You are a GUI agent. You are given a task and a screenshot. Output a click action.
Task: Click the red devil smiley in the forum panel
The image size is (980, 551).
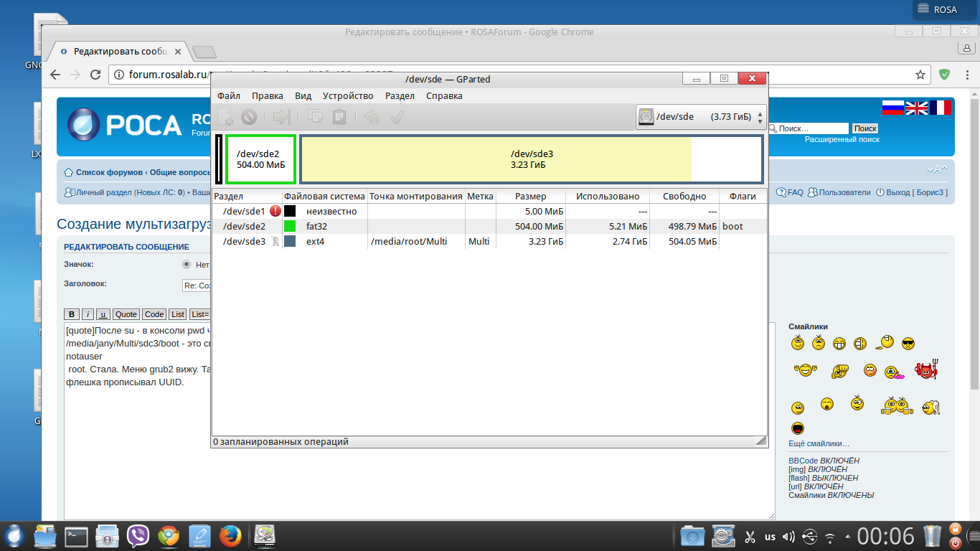tap(926, 369)
